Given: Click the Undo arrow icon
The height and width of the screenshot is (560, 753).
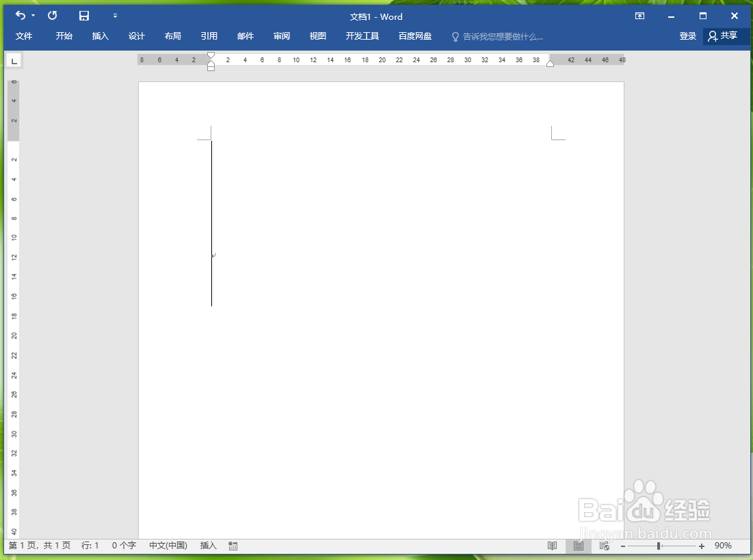Looking at the screenshot, I should 20,16.
